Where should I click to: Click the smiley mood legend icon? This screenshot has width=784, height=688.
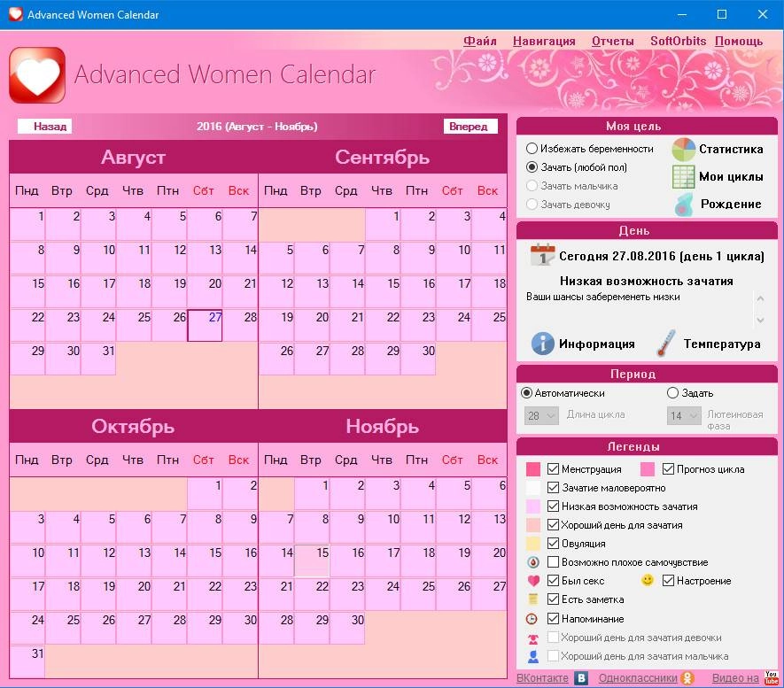[x=647, y=580]
